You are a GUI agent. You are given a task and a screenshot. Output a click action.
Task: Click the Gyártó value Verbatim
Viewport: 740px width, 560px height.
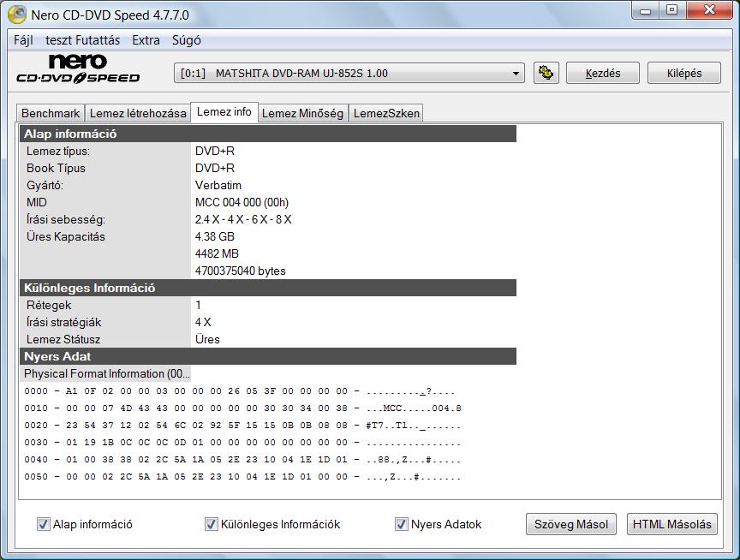point(218,186)
